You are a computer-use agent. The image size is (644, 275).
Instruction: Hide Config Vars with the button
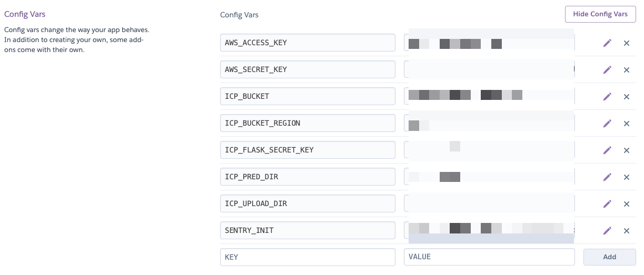pyautogui.click(x=600, y=14)
